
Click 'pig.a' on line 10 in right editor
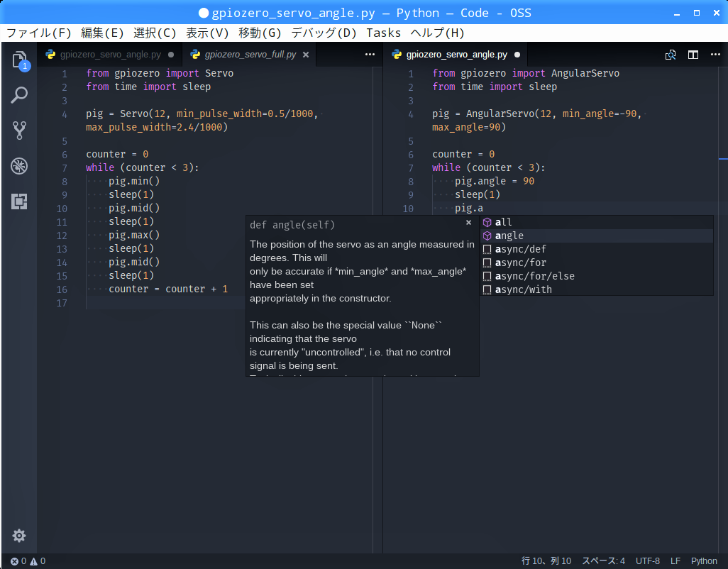pyautogui.click(x=469, y=209)
